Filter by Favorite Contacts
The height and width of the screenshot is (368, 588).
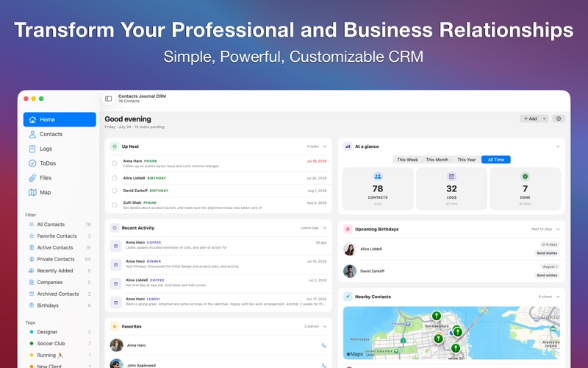(x=60, y=236)
